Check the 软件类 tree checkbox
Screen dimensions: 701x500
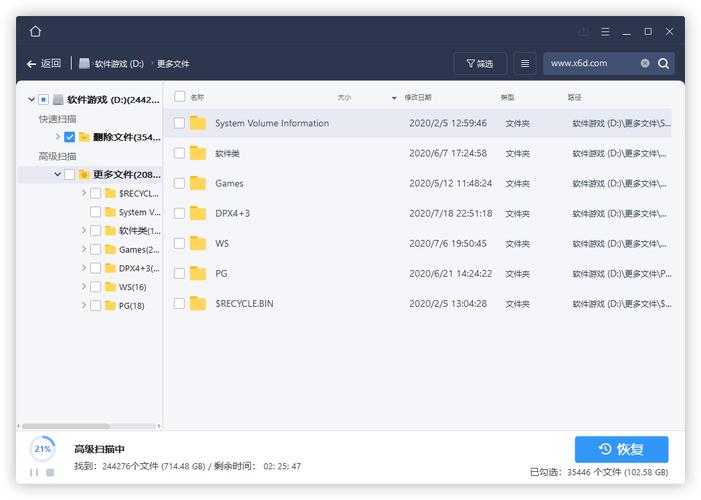pyautogui.click(x=95, y=230)
